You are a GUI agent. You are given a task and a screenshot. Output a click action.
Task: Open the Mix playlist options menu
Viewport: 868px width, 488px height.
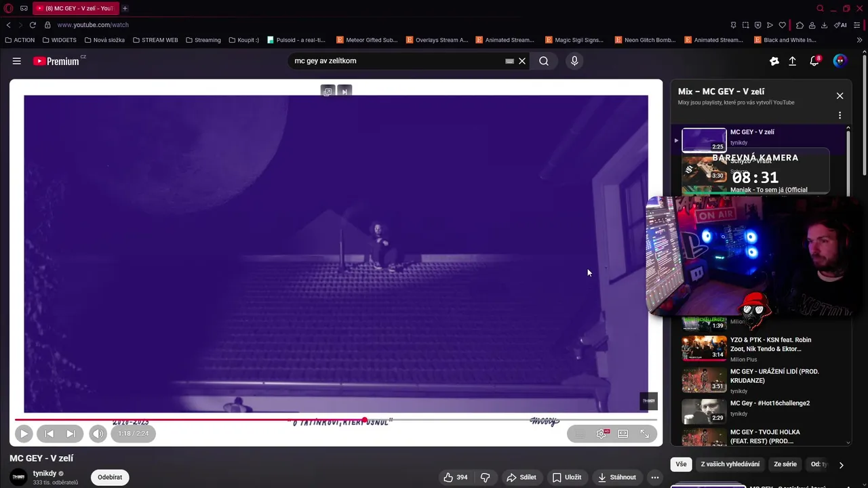[840, 115]
